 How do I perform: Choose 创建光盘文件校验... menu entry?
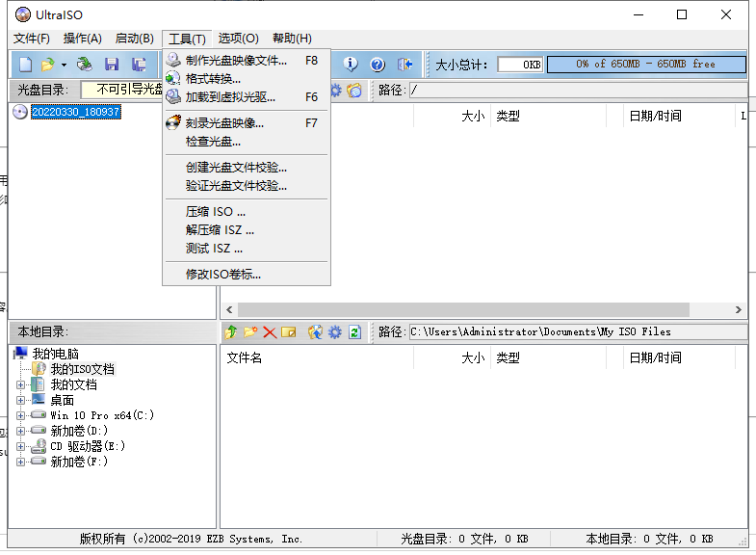pyautogui.click(x=247, y=168)
